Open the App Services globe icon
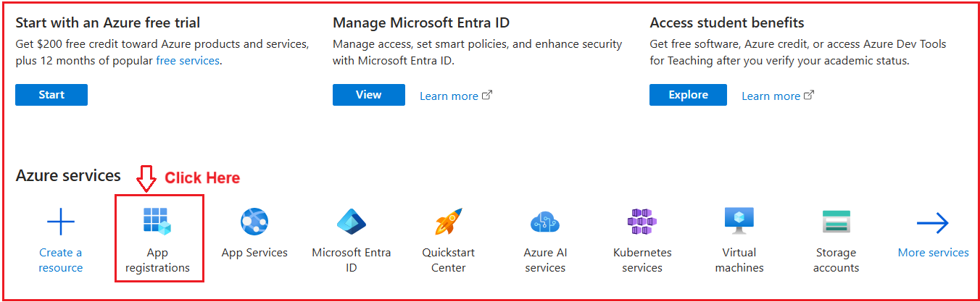Screen dimensions: 980x302 pyautogui.click(x=254, y=222)
